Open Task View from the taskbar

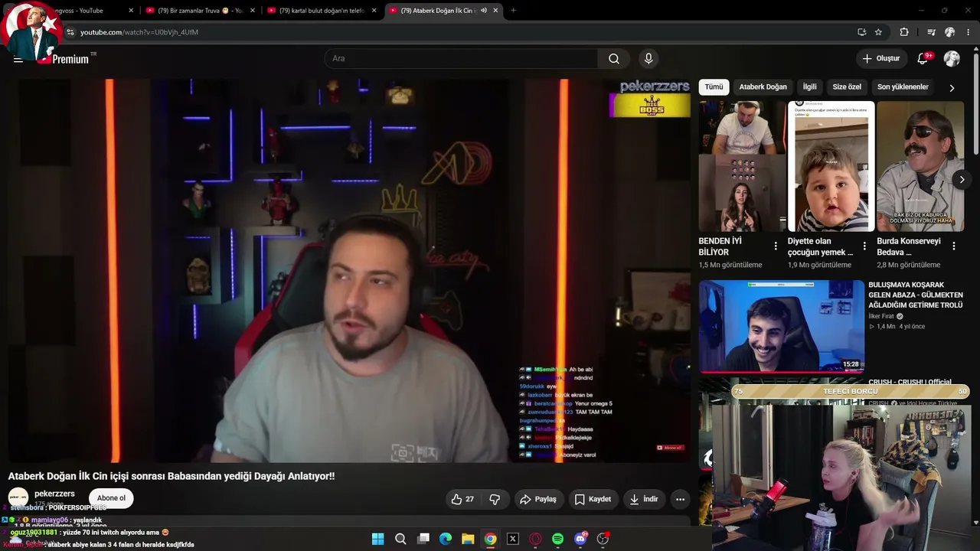(x=423, y=540)
